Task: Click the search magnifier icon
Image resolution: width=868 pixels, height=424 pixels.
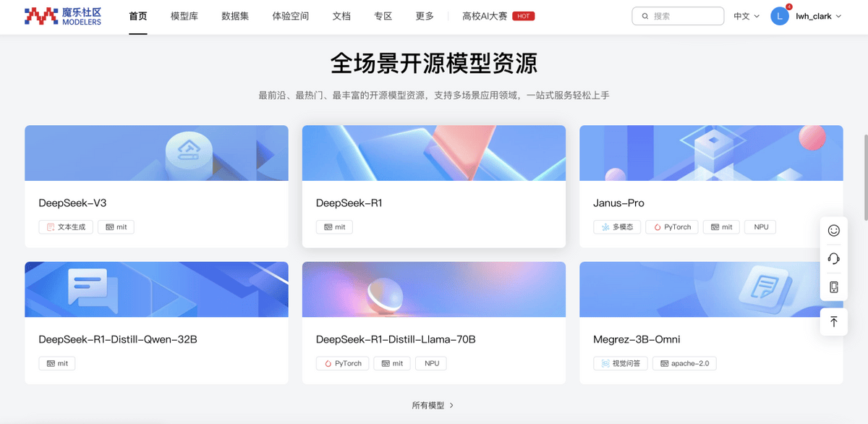Action: click(644, 16)
